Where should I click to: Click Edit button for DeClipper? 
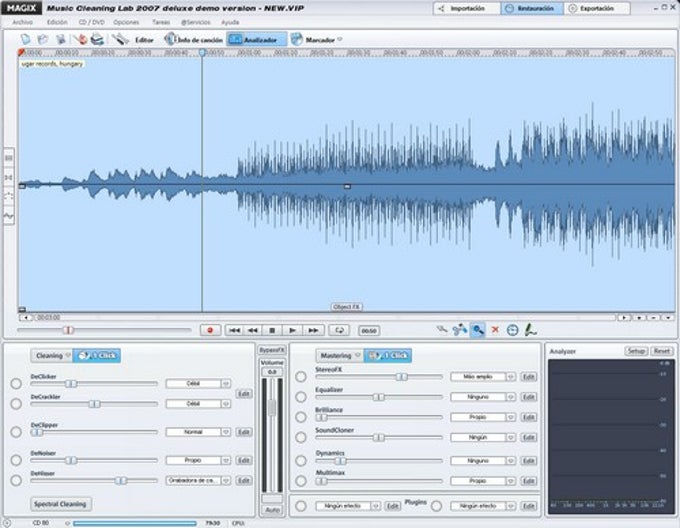244,432
